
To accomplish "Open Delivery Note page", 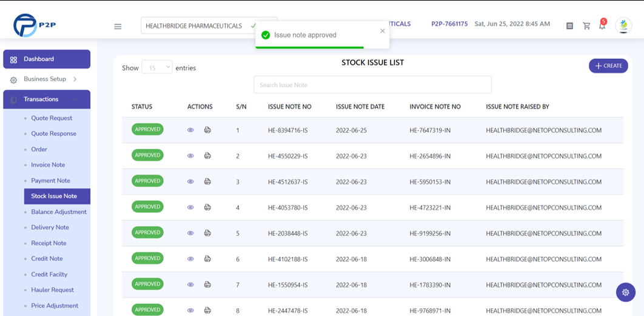I will [50, 227].
